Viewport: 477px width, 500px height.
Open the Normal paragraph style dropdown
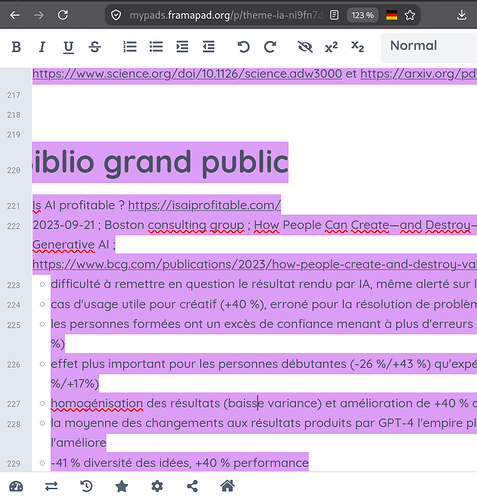pyautogui.click(x=429, y=48)
